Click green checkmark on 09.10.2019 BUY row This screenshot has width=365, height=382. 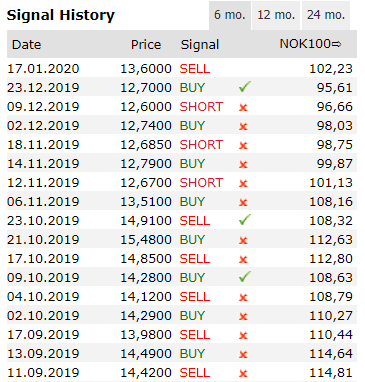[x=245, y=277]
